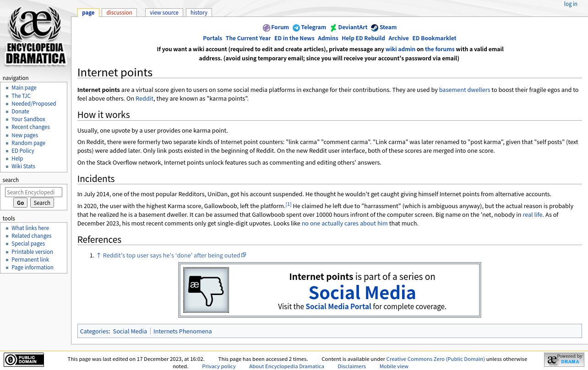Open the Steam link

388,27
